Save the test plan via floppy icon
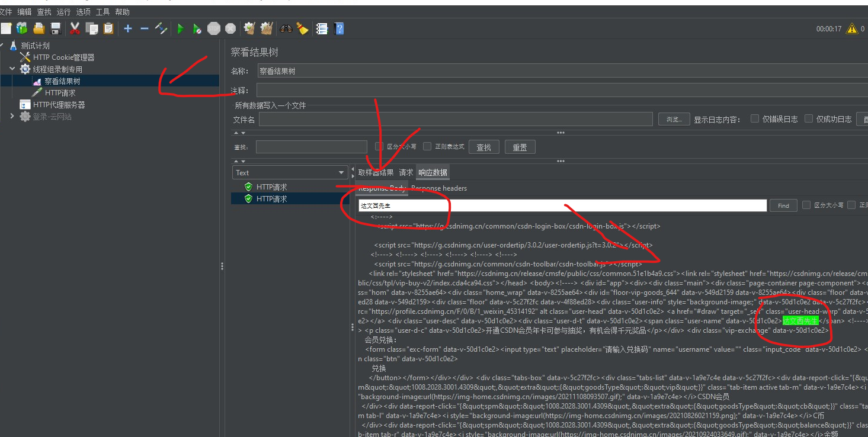This screenshot has height=437, width=868. point(56,28)
